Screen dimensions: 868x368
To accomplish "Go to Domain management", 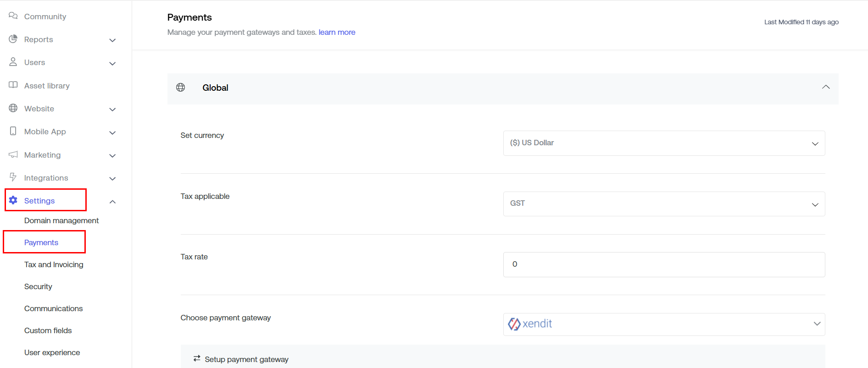I will click(x=61, y=220).
